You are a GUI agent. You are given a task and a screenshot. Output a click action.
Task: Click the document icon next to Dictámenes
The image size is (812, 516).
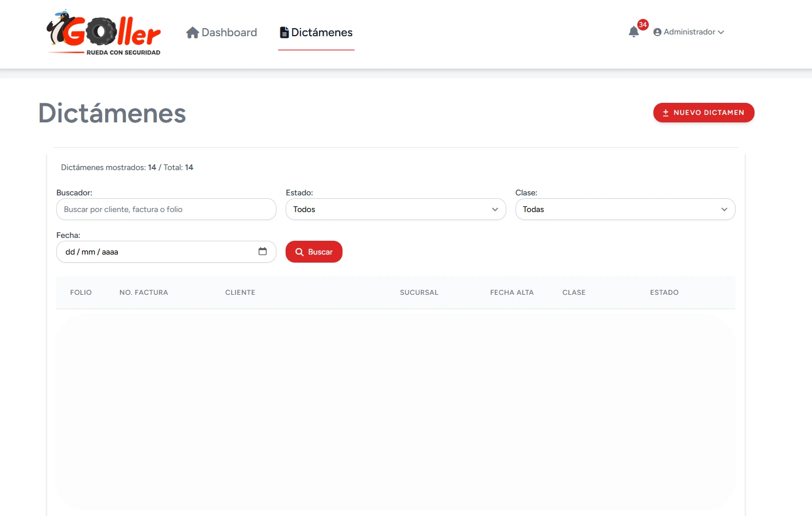pos(284,33)
